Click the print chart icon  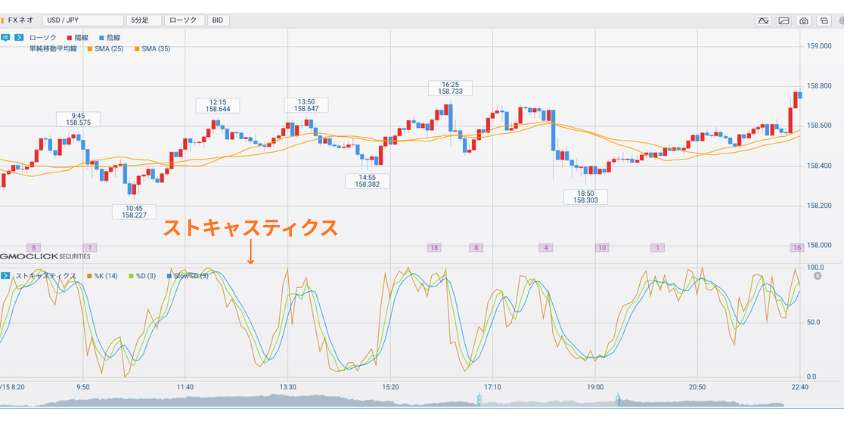point(823,20)
